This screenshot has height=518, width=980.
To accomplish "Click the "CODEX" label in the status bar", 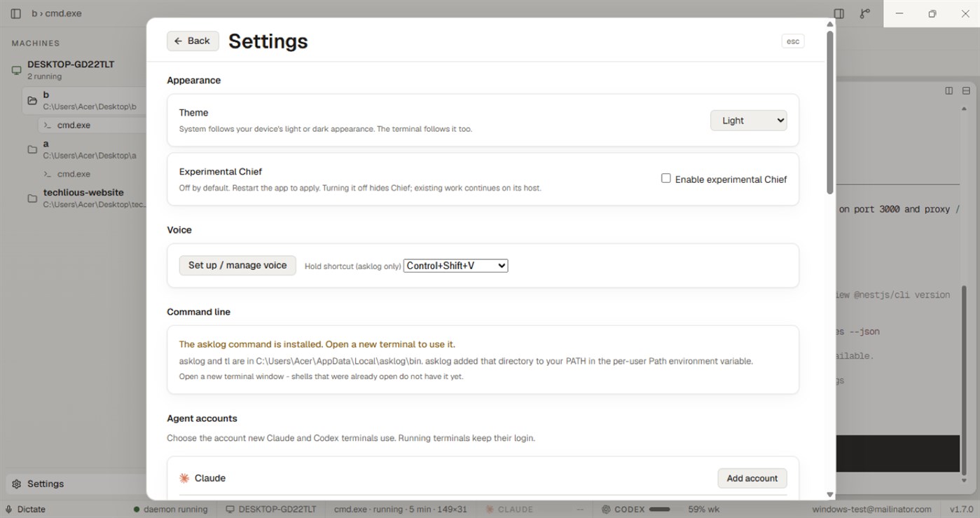I will (x=630, y=510).
